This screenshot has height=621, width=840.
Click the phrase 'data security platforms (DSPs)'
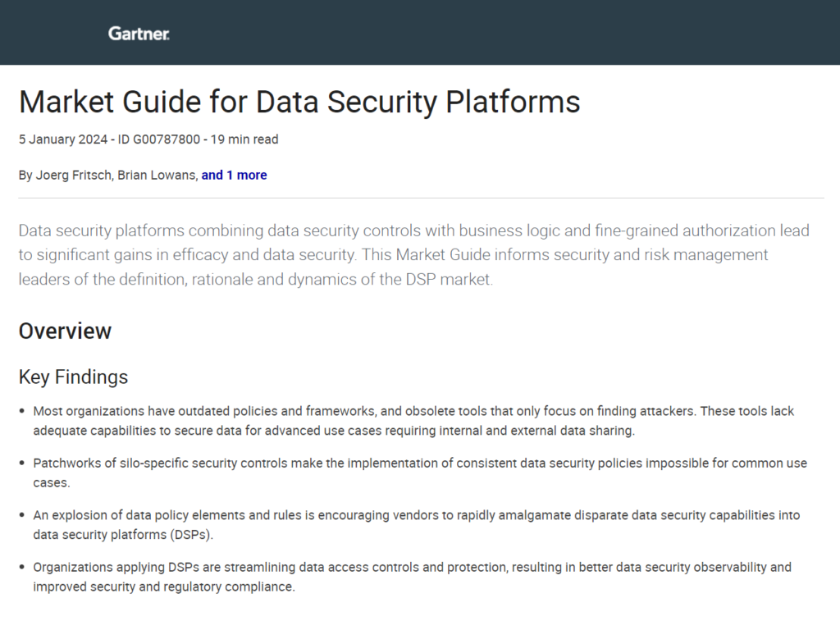(x=123, y=535)
